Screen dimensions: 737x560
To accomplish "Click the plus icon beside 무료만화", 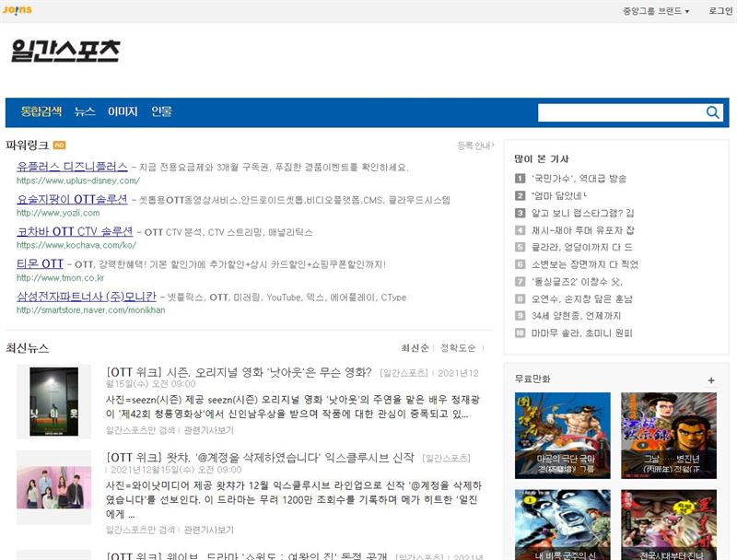I will 711,379.
